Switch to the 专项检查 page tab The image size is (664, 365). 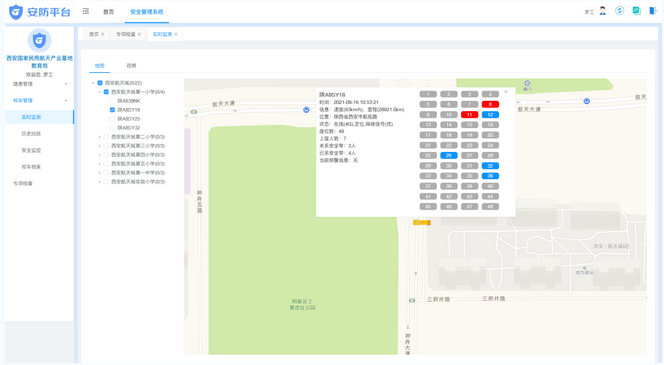pyautogui.click(x=125, y=34)
